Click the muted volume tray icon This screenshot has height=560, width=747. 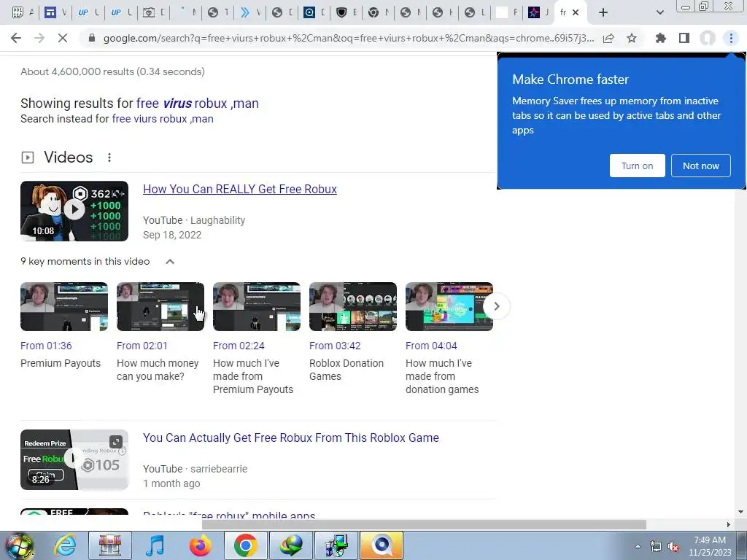(673, 547)
